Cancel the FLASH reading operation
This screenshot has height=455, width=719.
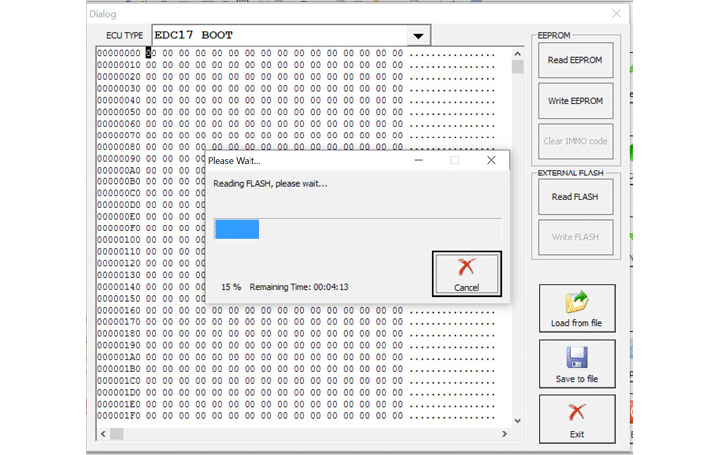[466, 274]
